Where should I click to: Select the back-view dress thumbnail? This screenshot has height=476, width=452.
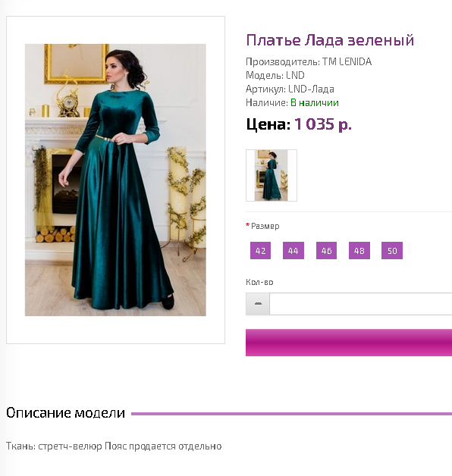272,175
